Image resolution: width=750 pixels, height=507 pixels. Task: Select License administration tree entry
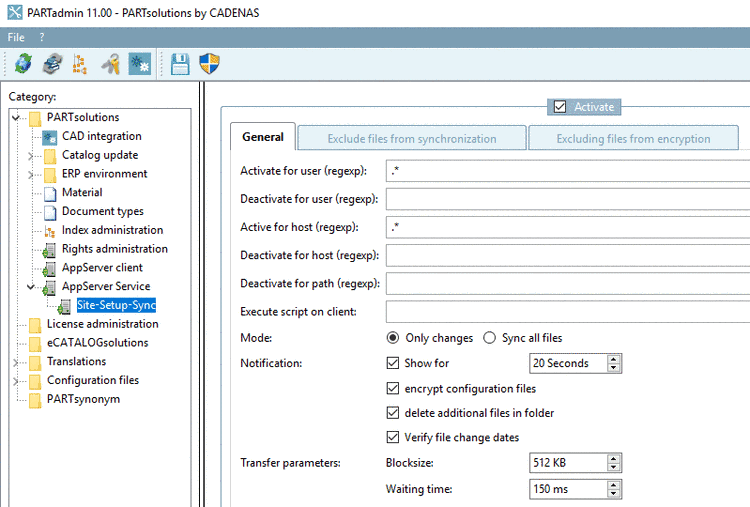click(102, 324)
